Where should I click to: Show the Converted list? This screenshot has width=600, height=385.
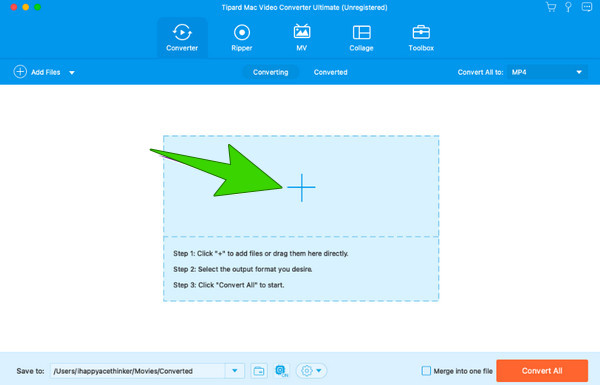click(331, 72)
